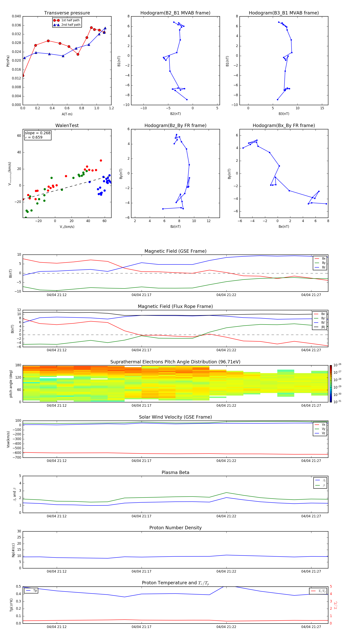Click the 'Transverse pressure' plot title
351x644 pixels.
click(67, 13)
